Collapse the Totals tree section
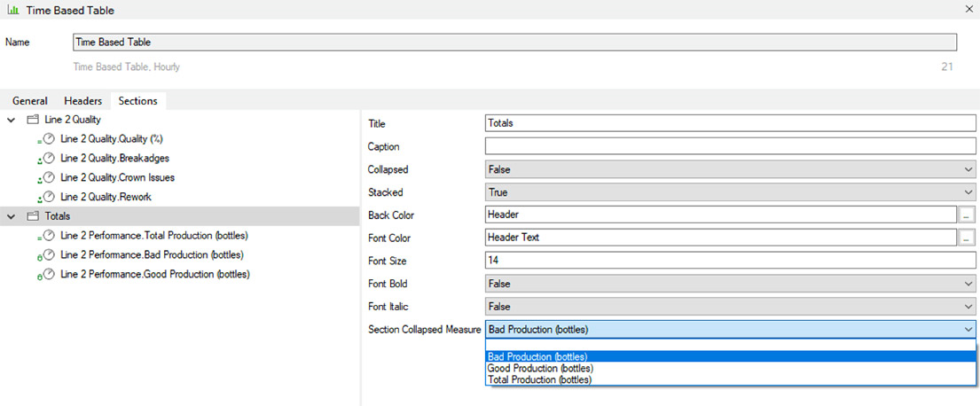This screenshot has width=980, height=406. (x=12, y=217)
